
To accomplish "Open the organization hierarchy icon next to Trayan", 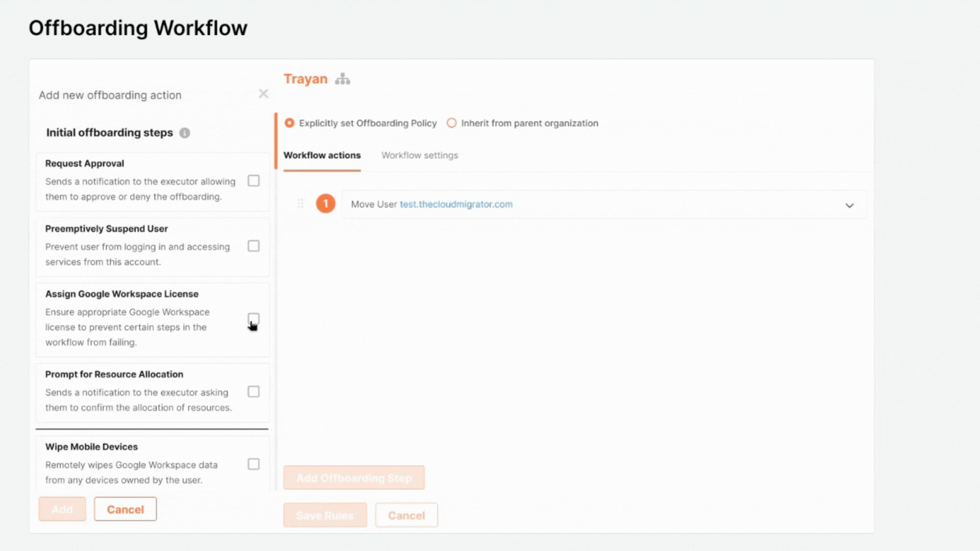I will [x=342, y=79].
